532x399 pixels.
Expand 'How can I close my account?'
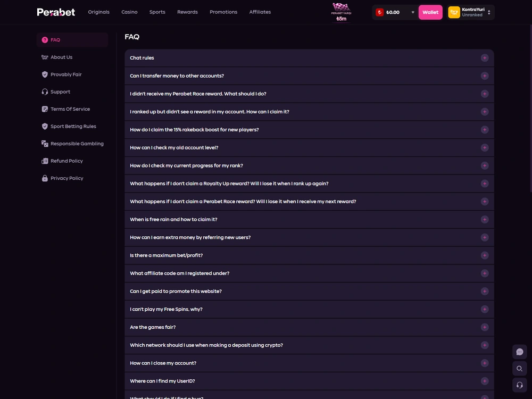click(x=309, y=363)
